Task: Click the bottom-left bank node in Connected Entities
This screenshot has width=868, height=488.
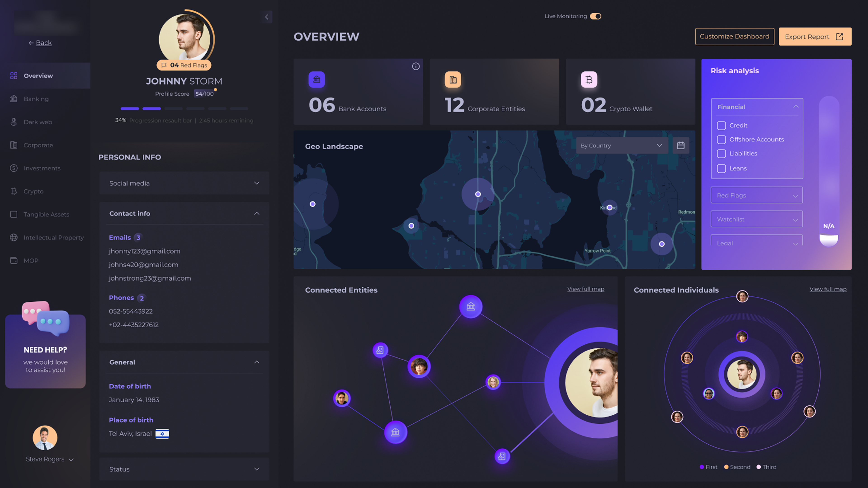Action: tap(395, 432)
